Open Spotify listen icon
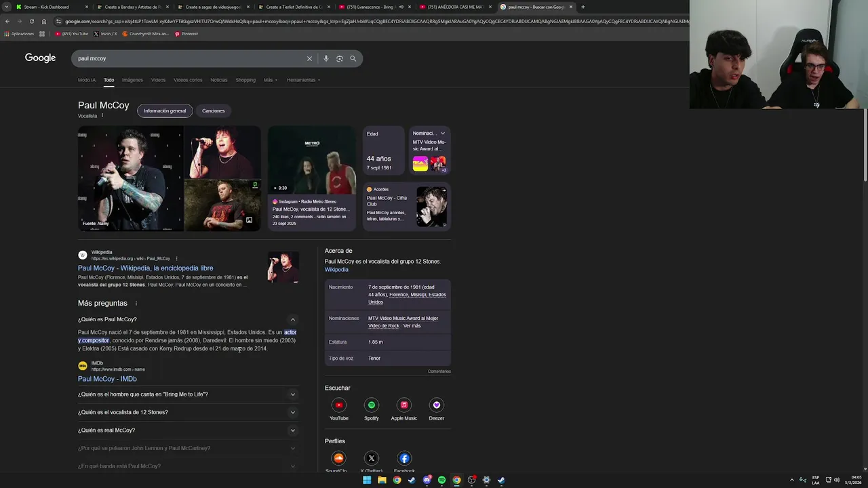Screen dimensions: 868x488 371,405
